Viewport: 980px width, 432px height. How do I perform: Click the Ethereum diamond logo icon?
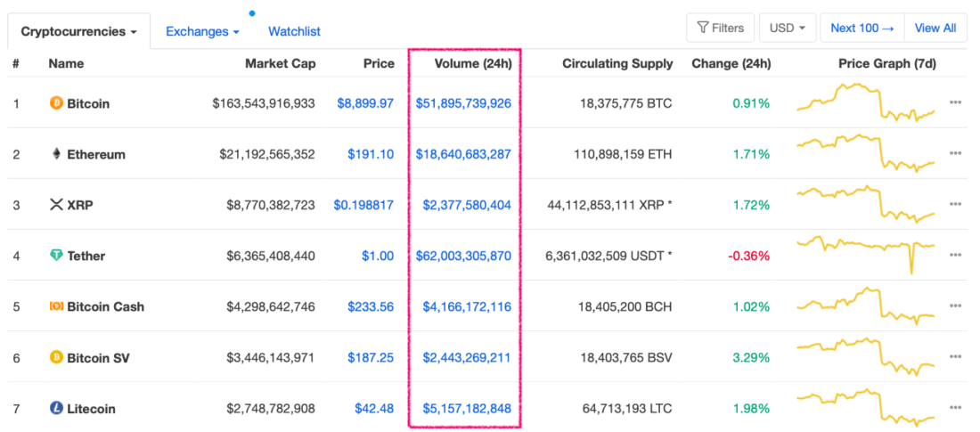pyautogui.click(x=56, y=154)
